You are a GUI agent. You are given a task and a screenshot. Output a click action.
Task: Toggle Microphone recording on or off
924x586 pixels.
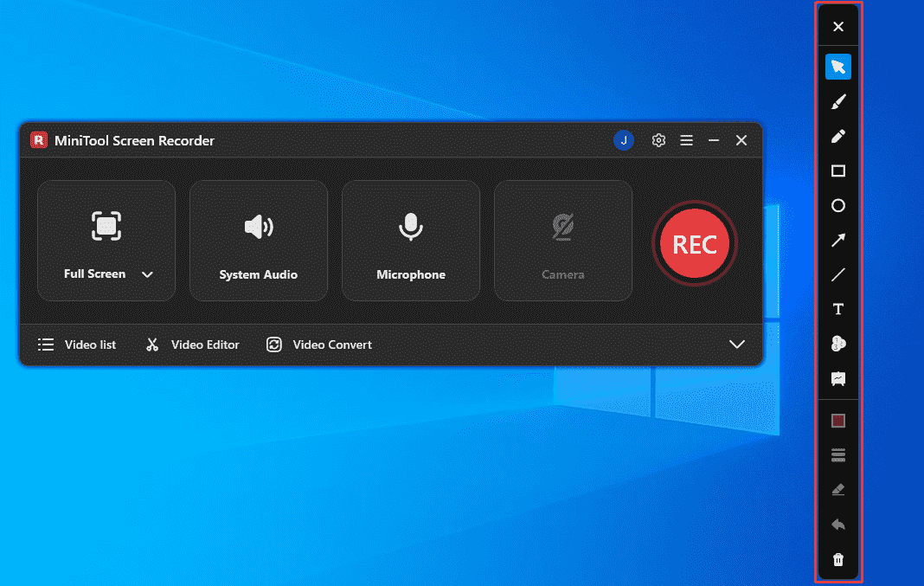pos(410,240)
